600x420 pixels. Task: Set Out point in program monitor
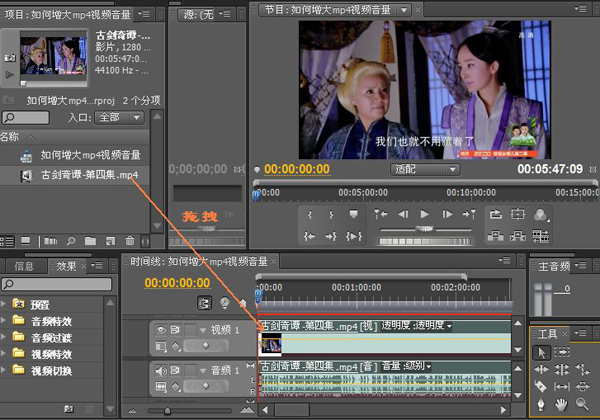click(331, 215)
